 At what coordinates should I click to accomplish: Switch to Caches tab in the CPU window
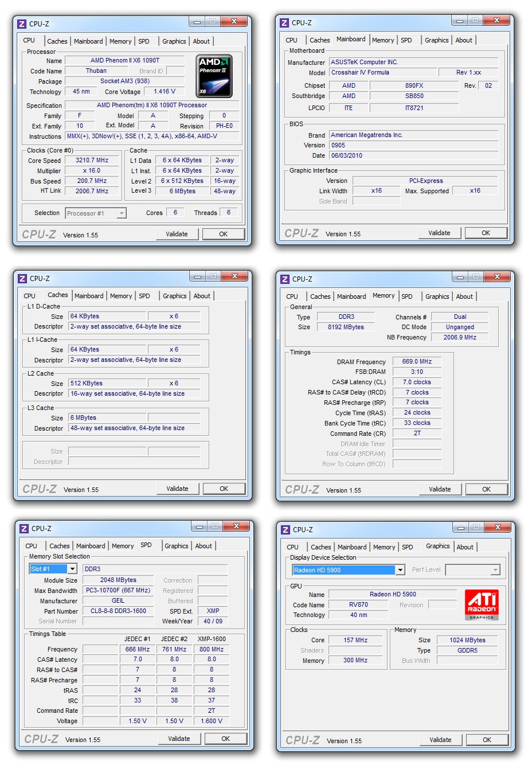pyautogui.click(x=57, y=41)
